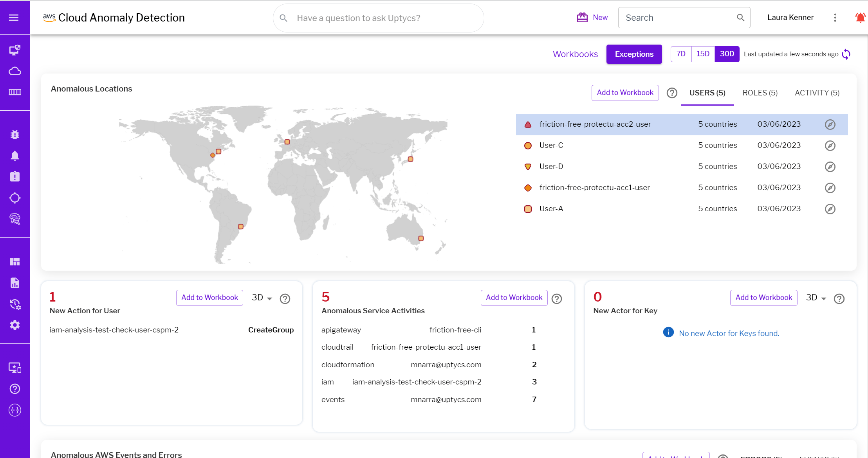Select the Exceptions view

(634, 54)
